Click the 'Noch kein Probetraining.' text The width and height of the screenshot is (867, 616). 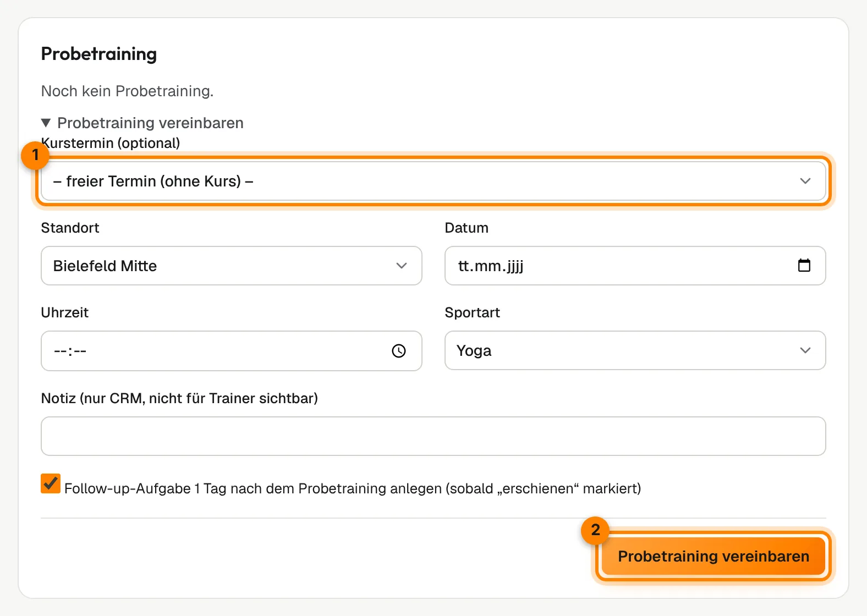(x=127, y=91)
